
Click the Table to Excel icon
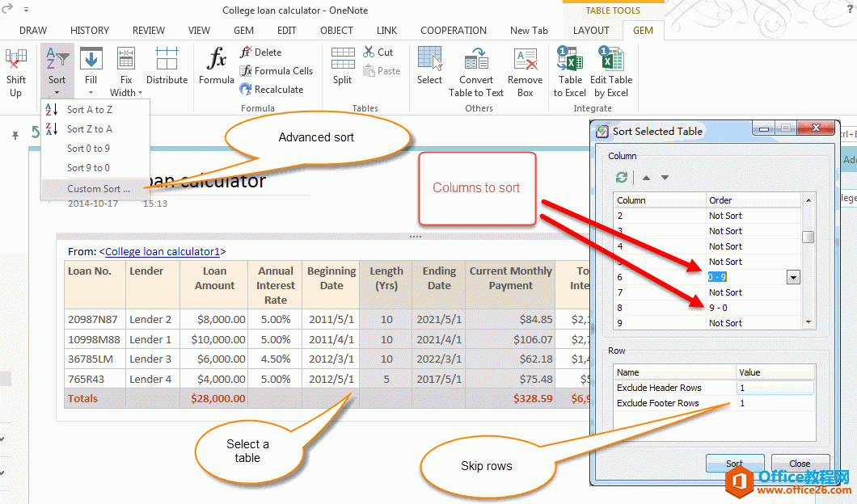click(x=571, y=60)
